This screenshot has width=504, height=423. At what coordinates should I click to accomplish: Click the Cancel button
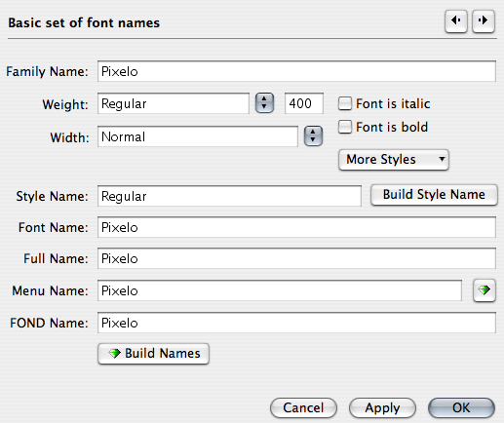tap(303, 407)
